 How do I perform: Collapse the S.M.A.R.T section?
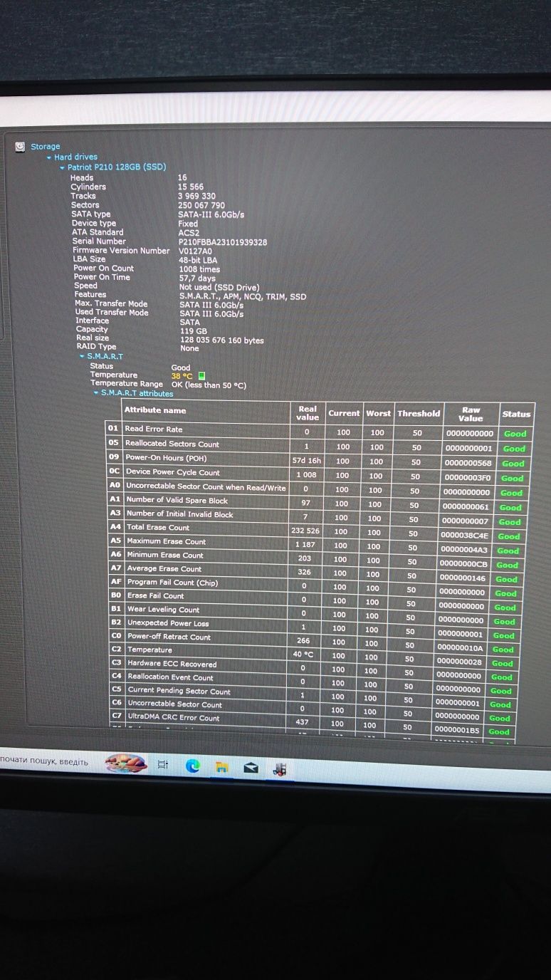pos(82,355)
